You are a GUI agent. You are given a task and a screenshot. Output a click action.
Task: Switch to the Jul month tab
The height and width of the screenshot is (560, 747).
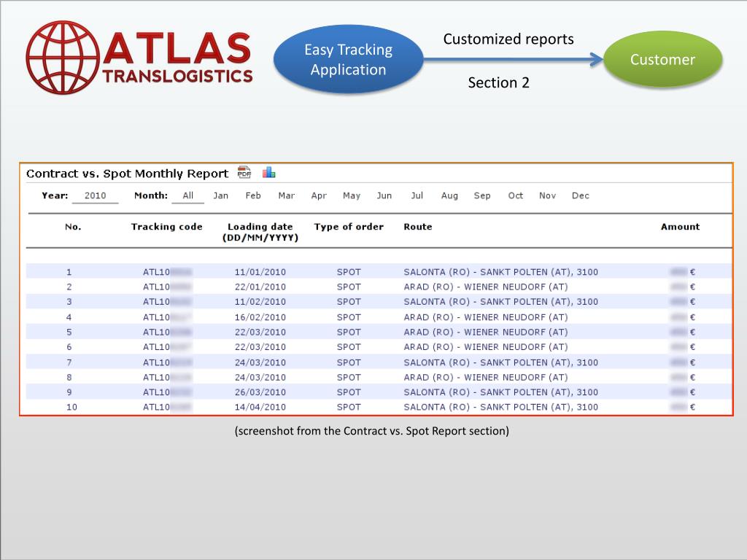click(x=417, y=195)
